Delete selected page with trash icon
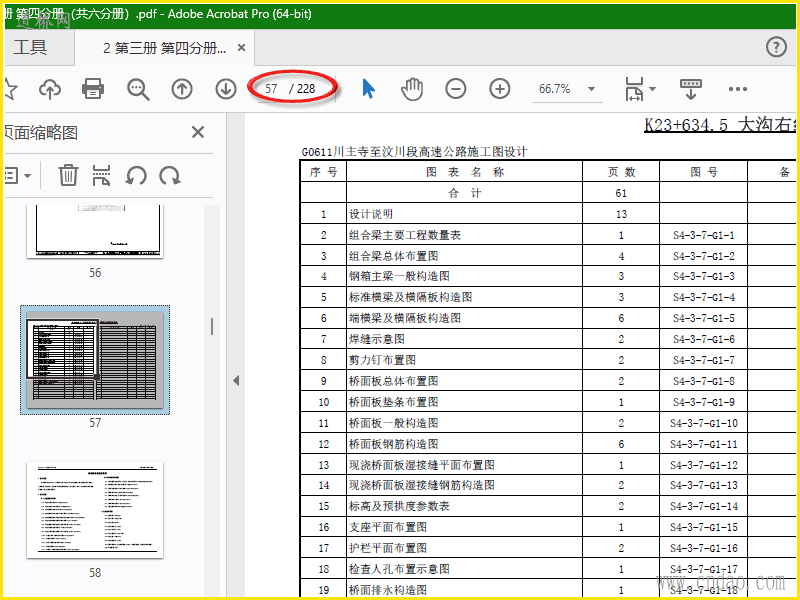 67,176
